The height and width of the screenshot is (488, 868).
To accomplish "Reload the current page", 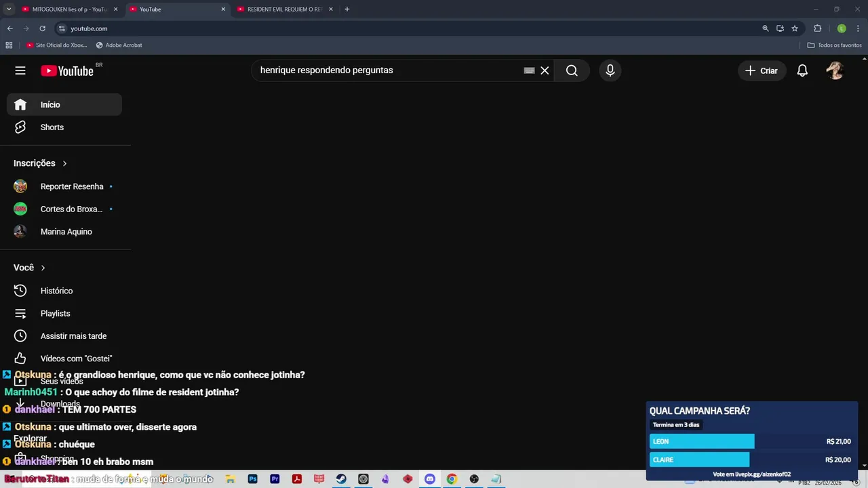I will 42,28.
